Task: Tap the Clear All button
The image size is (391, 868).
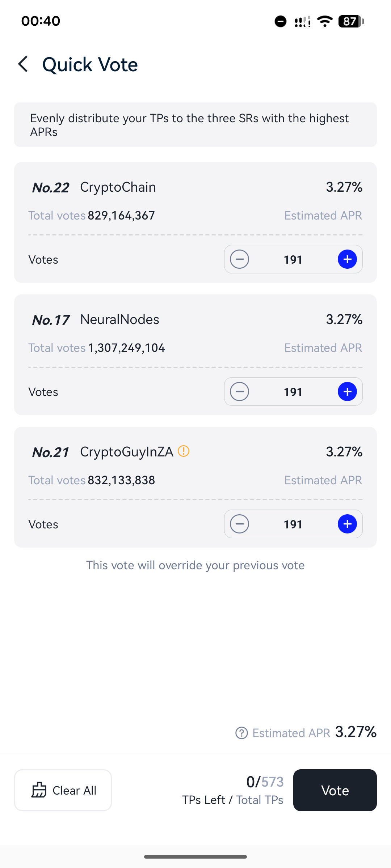Action: 63,790
